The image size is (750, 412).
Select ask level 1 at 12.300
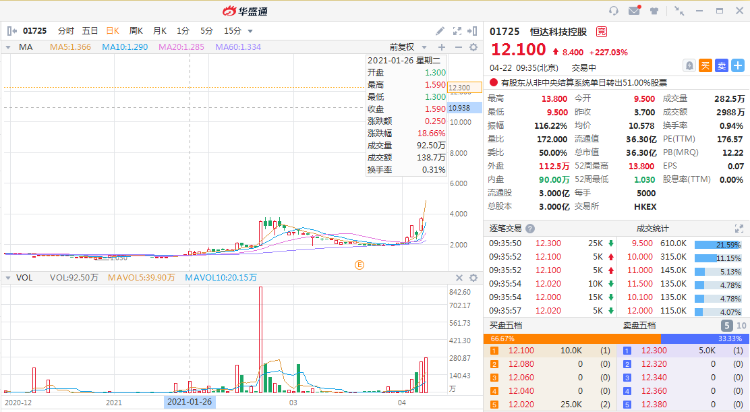684,351
